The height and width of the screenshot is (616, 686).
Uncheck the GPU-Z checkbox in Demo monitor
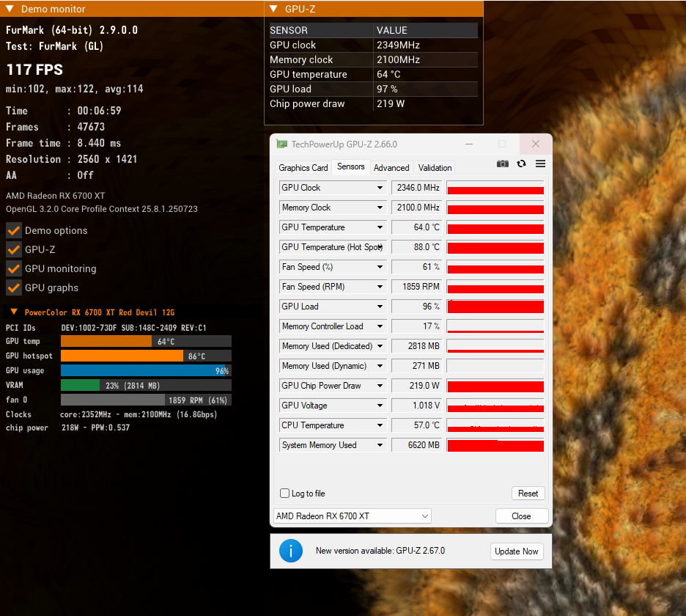coord(14,249)
